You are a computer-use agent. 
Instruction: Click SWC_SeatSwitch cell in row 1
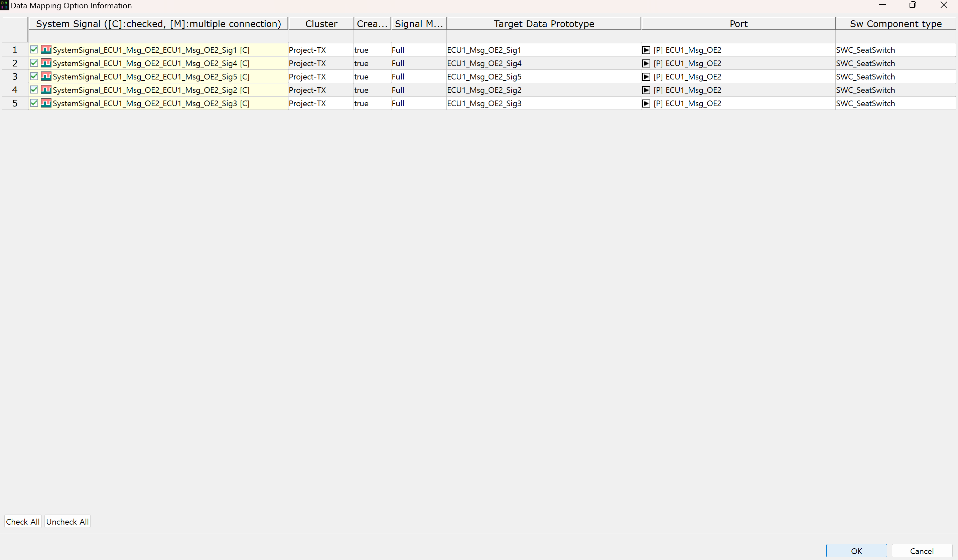(x=895, y=50)
